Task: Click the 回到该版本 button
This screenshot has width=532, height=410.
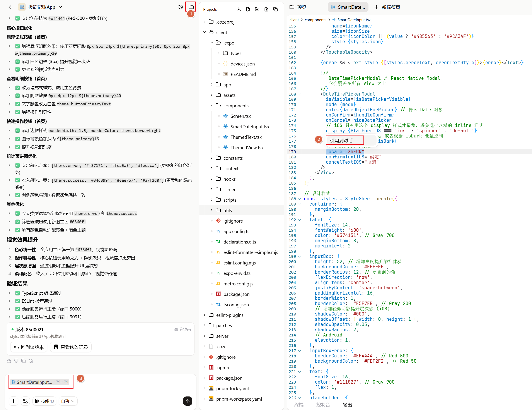Action: (x=29, y=347)
